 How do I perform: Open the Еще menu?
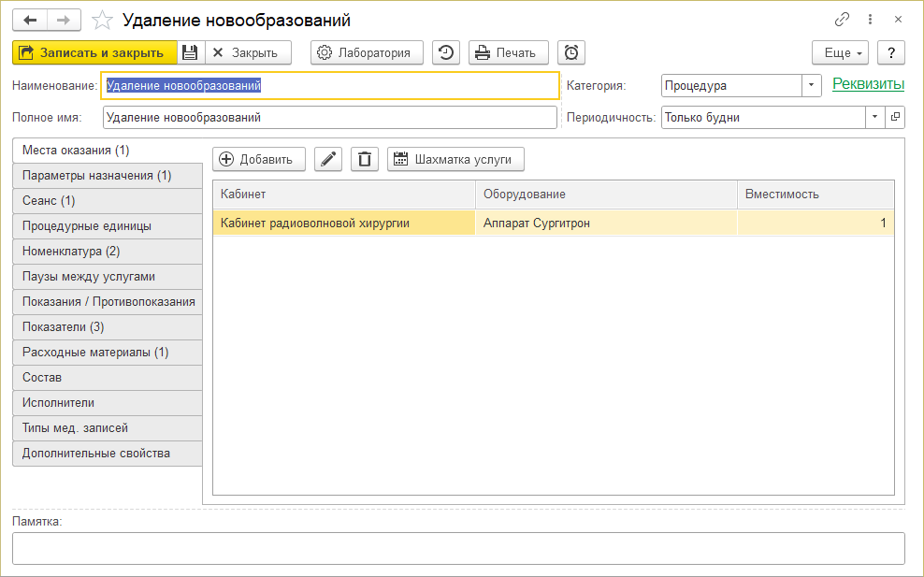840,52
